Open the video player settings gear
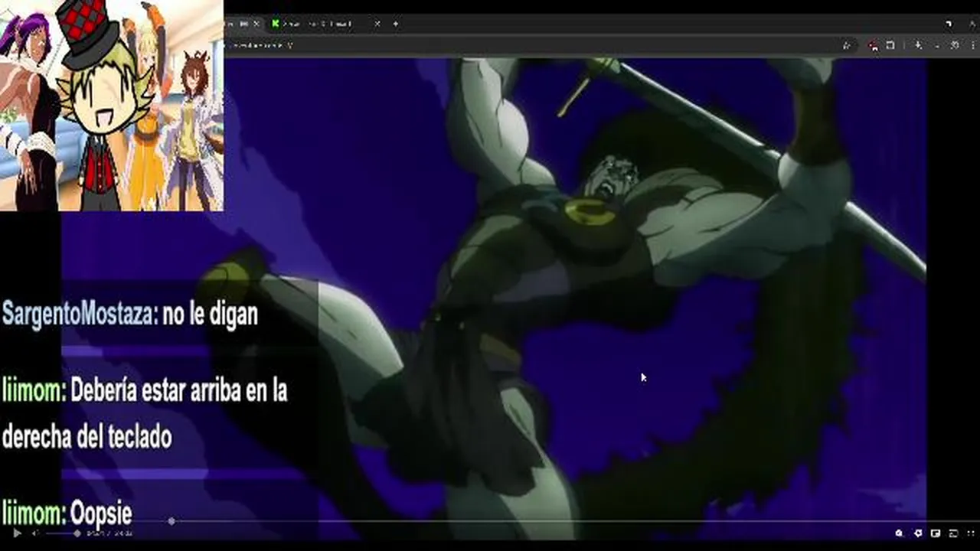This screenshot has height=551, width=980. (918, 533)
